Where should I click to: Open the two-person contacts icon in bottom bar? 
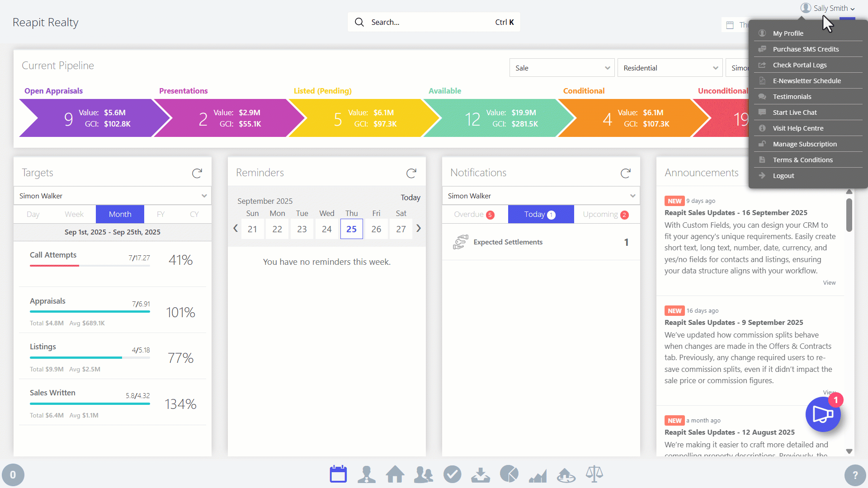pyautogui.click(x=424, y=474)
